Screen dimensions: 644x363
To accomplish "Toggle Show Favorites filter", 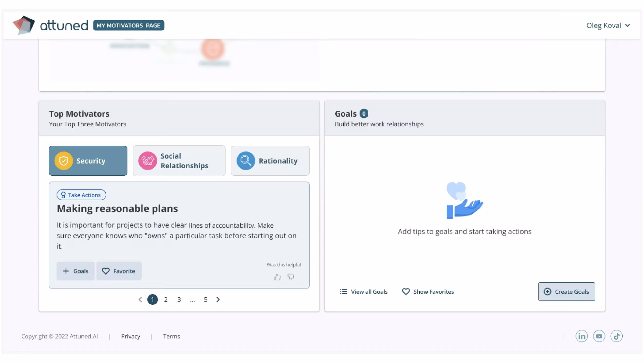I will [428, 292].
